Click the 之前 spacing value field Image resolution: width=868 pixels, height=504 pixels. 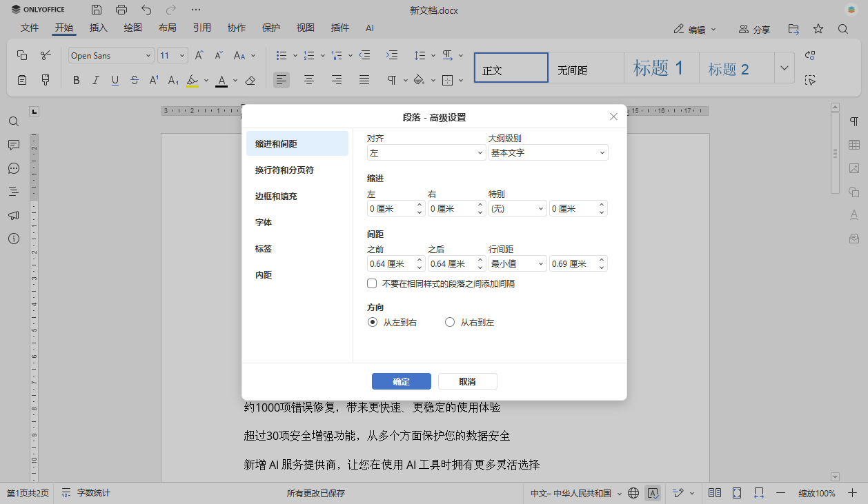click(390, 263)
